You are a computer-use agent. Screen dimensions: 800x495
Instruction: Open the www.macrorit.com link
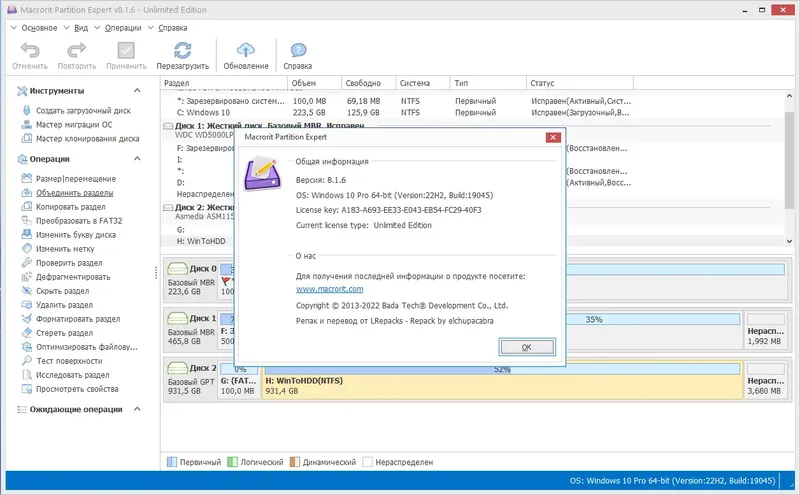coord(330,289)
